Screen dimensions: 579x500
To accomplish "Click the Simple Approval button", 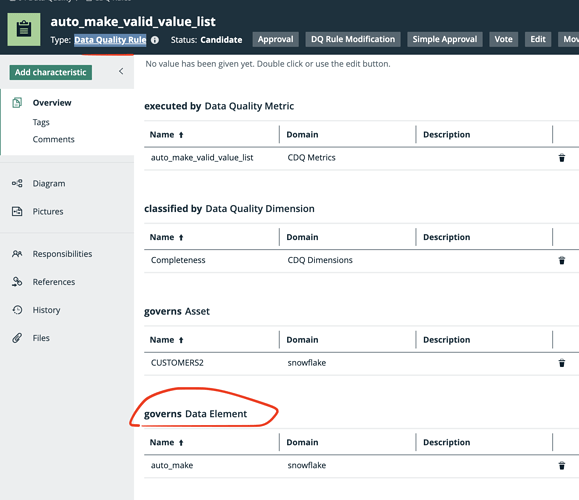I will click(x=445, y=39).
